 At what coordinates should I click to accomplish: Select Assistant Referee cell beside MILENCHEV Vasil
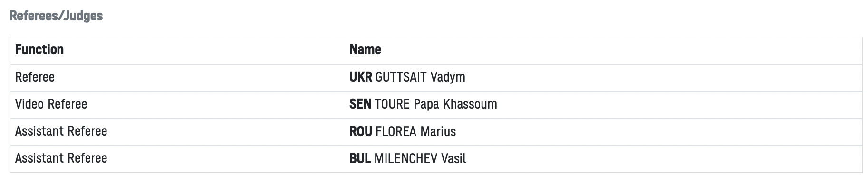pyautogui.click(x=61, y=158)
